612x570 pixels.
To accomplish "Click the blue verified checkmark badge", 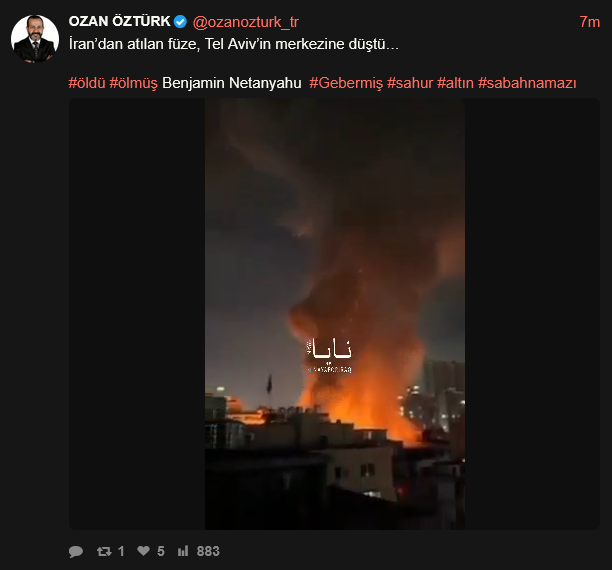I will [180, 21].
